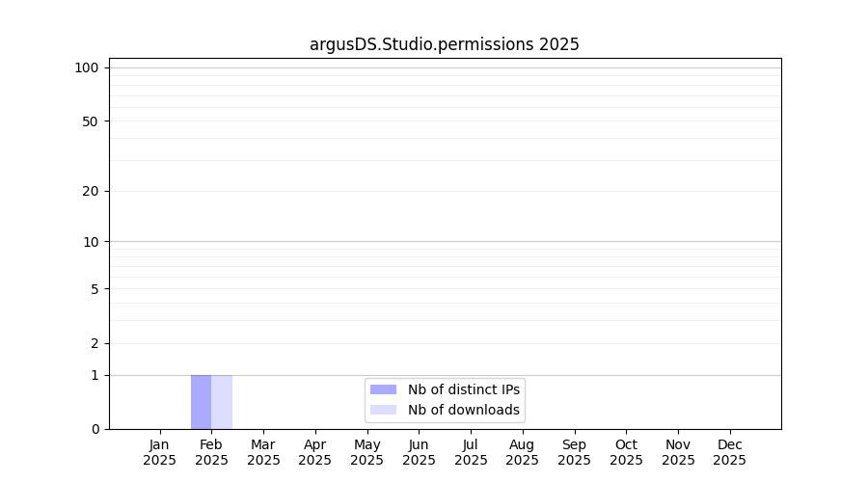The width and height of the screenshot is (868, 482).
Task: Click the May 2025 x-axis label
Action: pyautogui.click(x=366, y=452)
